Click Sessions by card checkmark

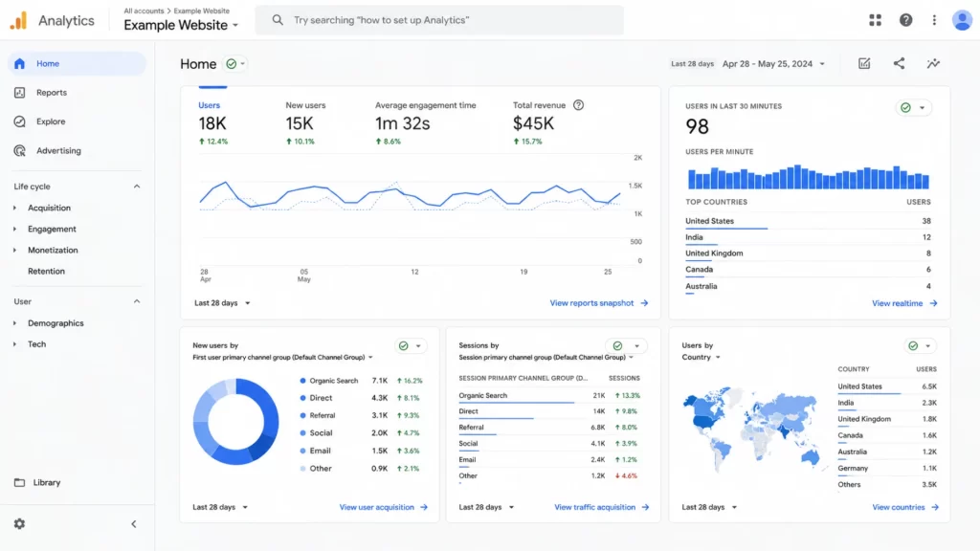(617, 345)
